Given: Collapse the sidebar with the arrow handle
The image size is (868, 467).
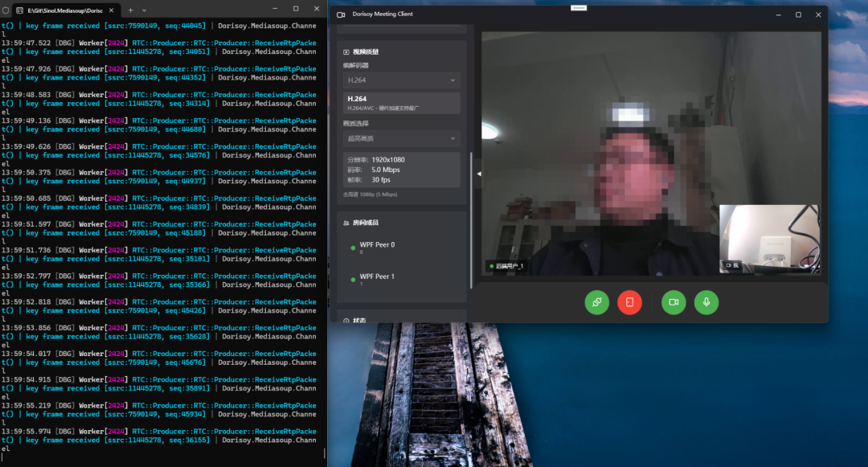Looking at the screenshot, I should pos(479,174).
